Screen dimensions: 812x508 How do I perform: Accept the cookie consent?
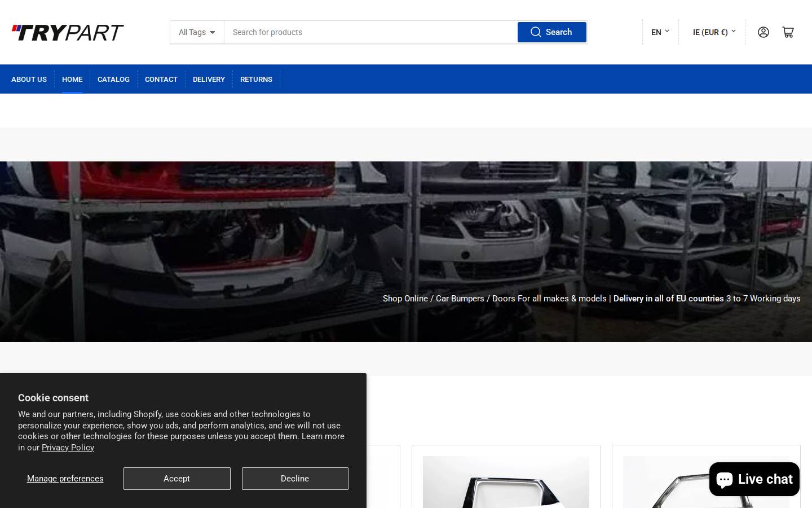pos(177,479)
